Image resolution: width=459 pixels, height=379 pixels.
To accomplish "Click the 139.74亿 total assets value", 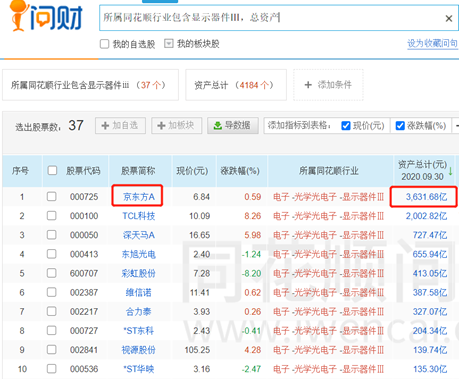I will (x=430, y=350).
